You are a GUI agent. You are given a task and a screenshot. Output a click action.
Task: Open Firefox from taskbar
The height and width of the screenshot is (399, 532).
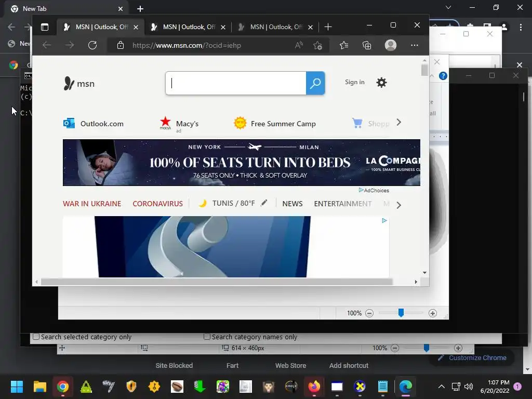[314, 387]
